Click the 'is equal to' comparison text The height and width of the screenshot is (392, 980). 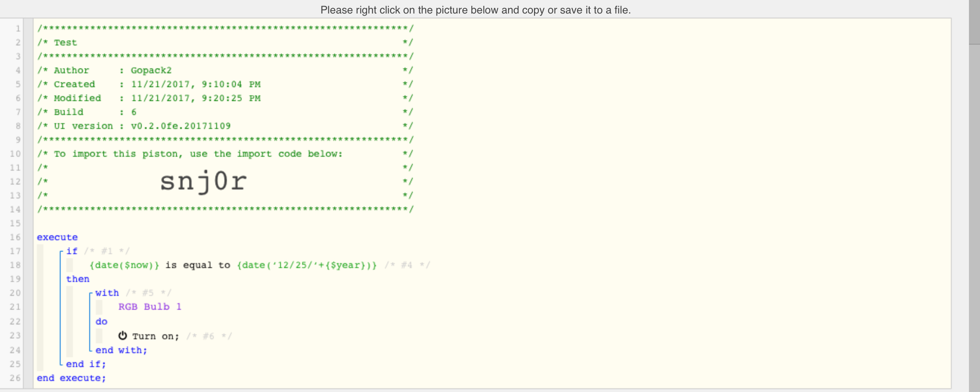pos(198,265)
